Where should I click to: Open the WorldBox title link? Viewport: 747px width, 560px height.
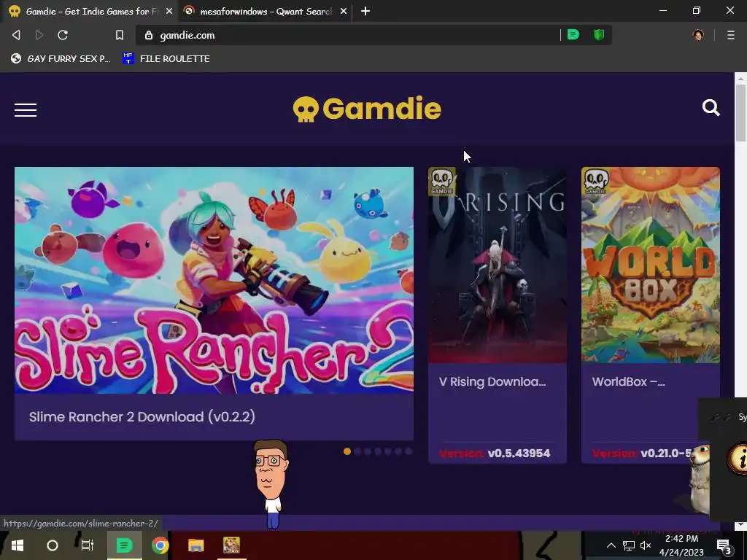coord(628,381)
